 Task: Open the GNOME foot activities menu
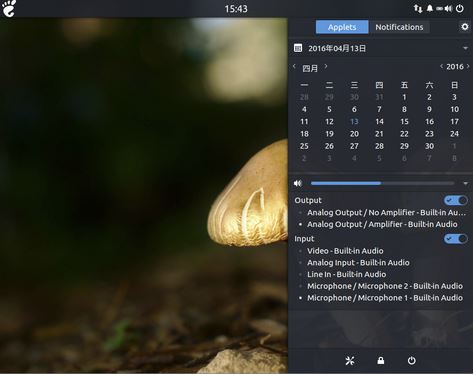click(9, 8)
